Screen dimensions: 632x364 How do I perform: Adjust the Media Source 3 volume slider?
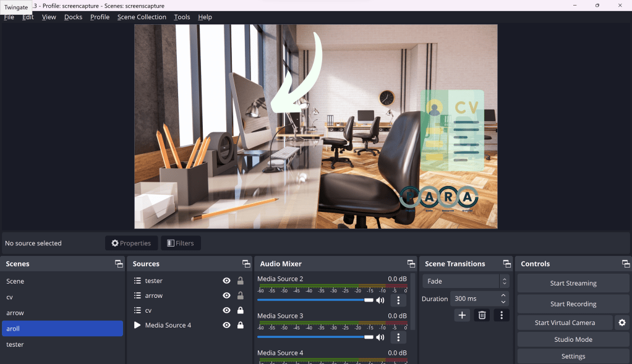[315, 337]
